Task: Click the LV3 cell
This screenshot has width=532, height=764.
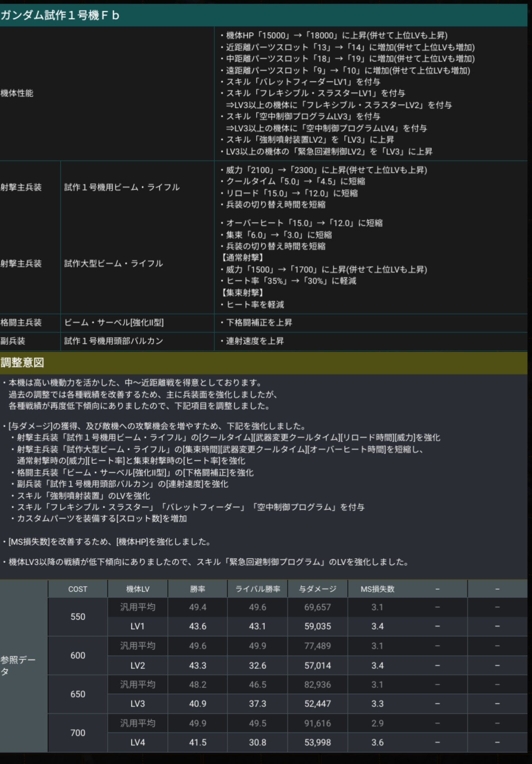Action: [138, 704]
